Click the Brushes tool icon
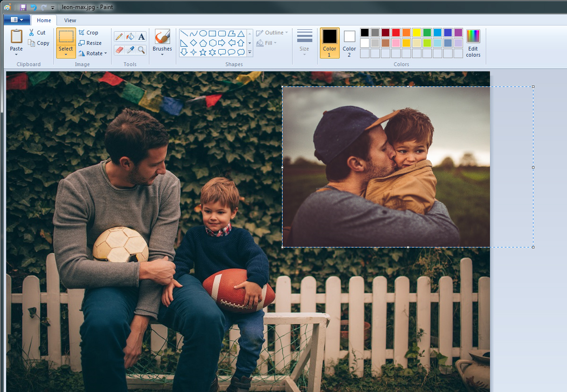The width and height of the screenshot is (567, 392). pyautogui.click(x=163, y=37)
